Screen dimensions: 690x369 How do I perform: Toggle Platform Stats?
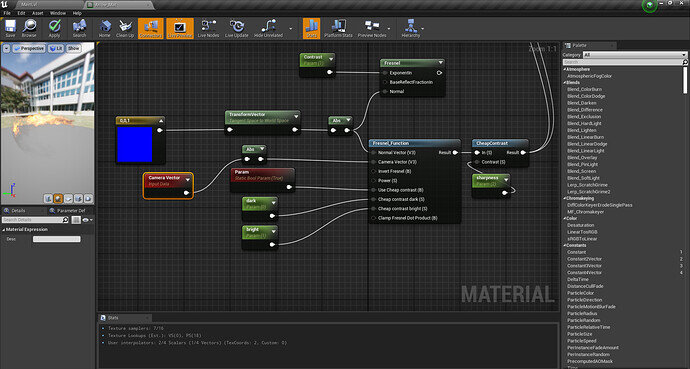click(x=338, y=29)
